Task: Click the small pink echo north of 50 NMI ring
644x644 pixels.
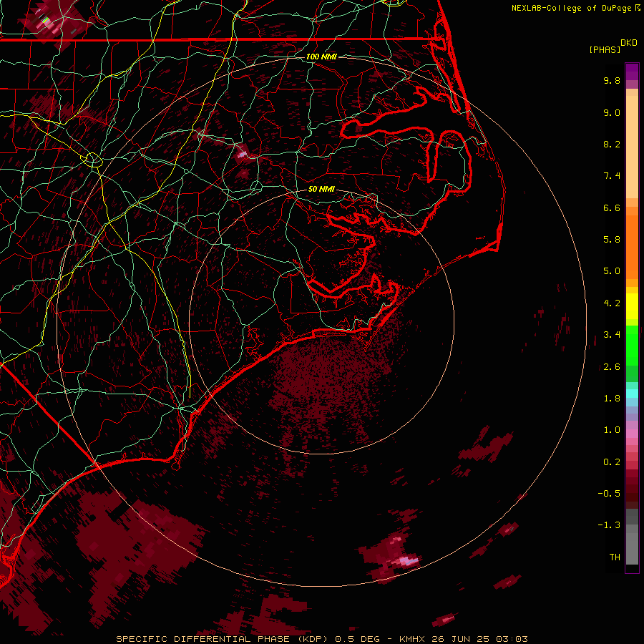Action: (242, 154)
